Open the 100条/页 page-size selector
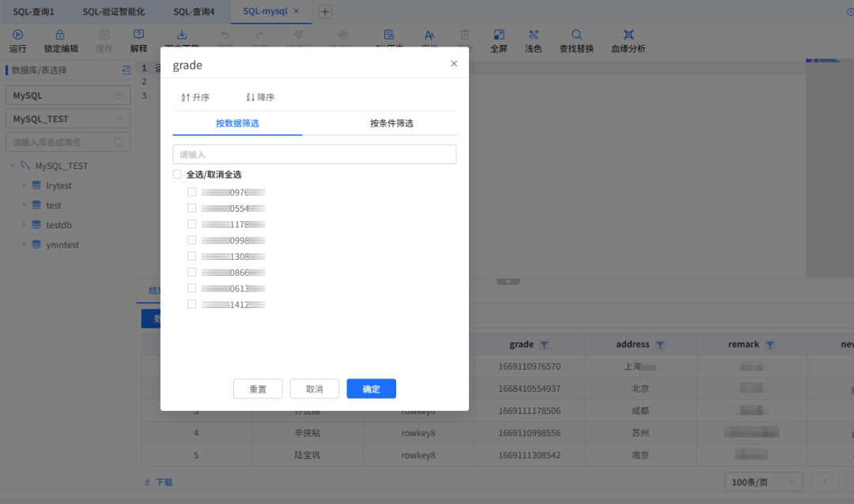854x504 pixels. click(763, 481)
